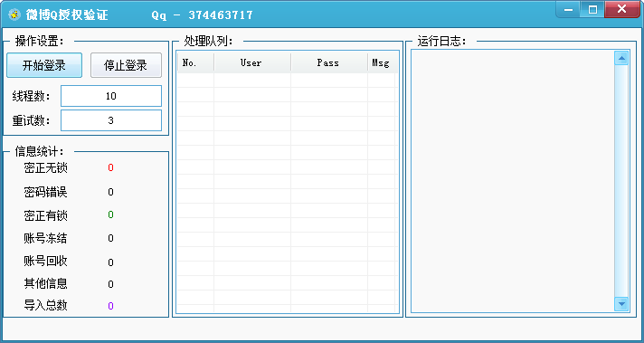Click the 重试数 label

[x=32, y=120]
